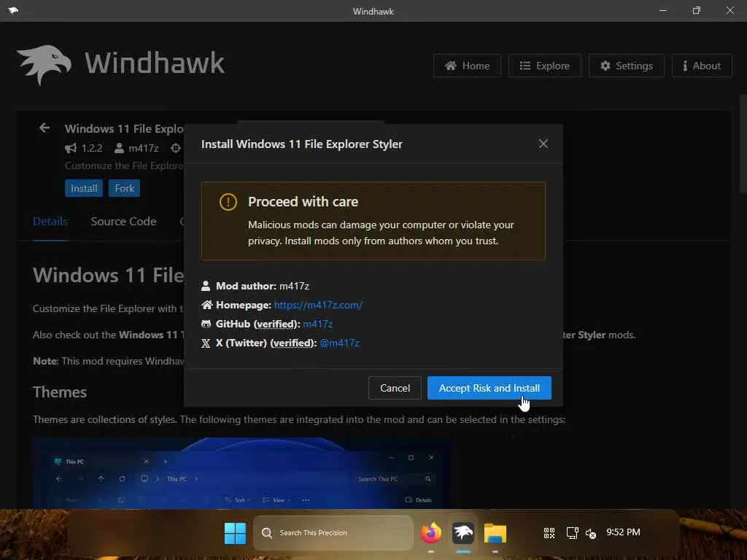The height and width of the screenshot is (560, 747).
Task: Click the 'Proceed with care' heading
Action: [303, 202]
